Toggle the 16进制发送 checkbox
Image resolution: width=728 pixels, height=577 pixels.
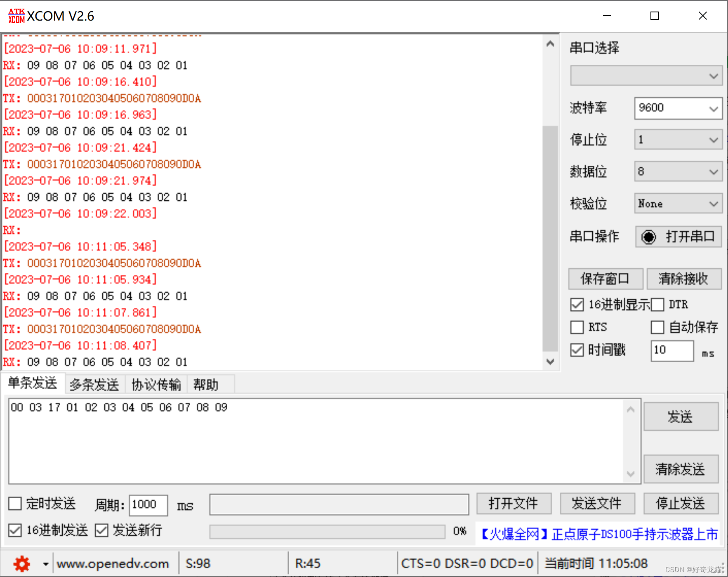15,530
